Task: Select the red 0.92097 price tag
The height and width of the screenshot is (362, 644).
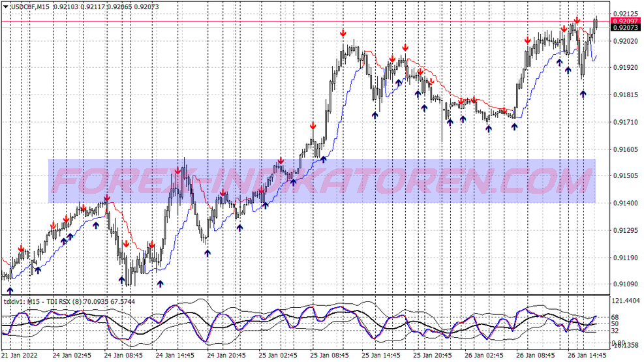Action: point(626,21)
